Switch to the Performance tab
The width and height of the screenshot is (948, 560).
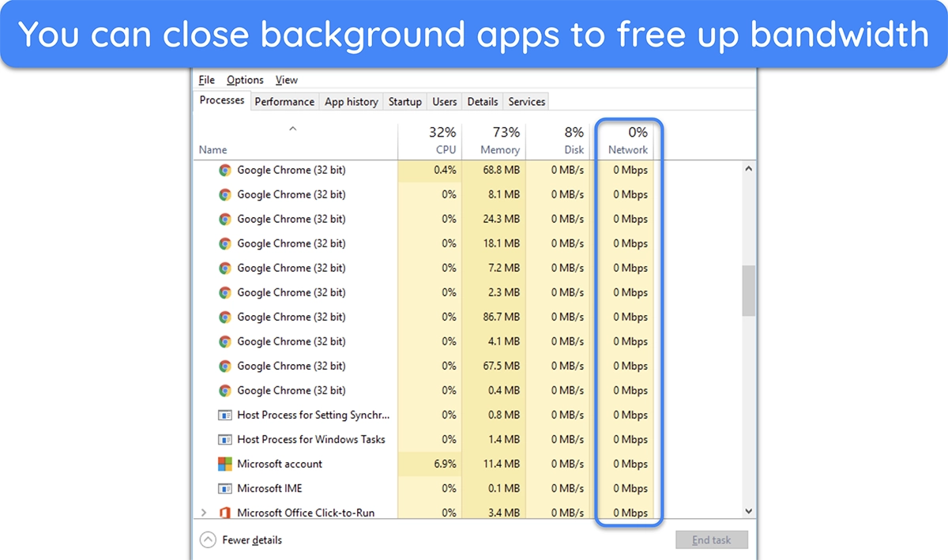(x=284, y=102)
